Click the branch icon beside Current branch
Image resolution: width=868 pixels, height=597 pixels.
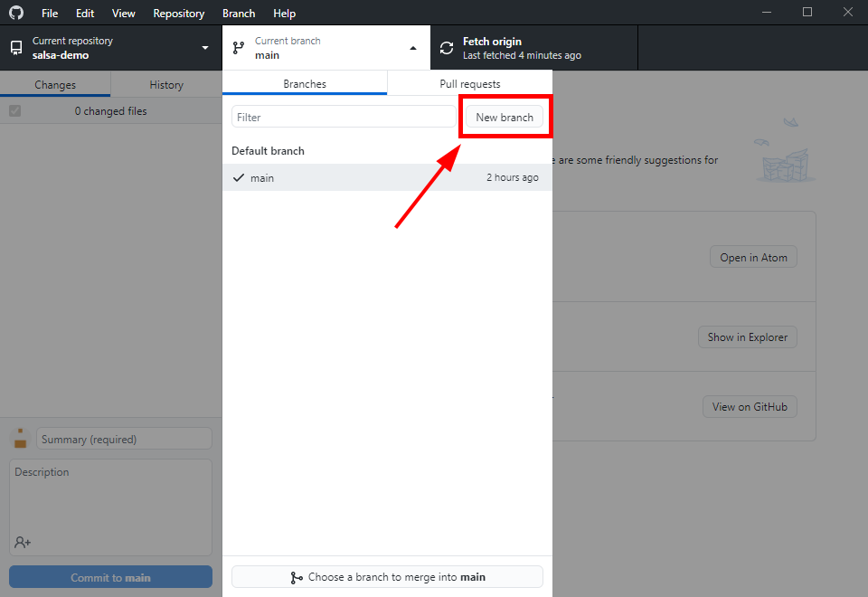(x=239, y=48)
